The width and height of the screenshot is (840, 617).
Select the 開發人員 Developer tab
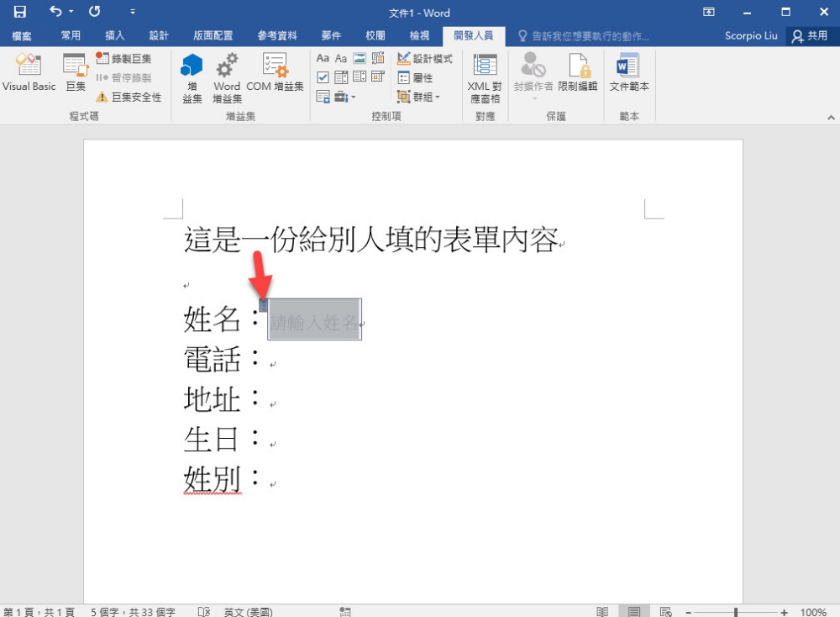point(474,36)
